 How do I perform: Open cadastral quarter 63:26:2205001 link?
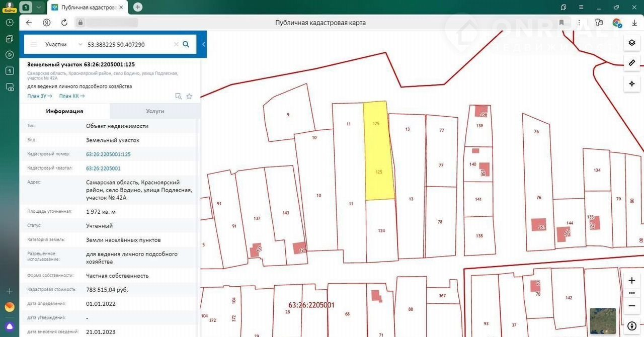pos(103,168)
